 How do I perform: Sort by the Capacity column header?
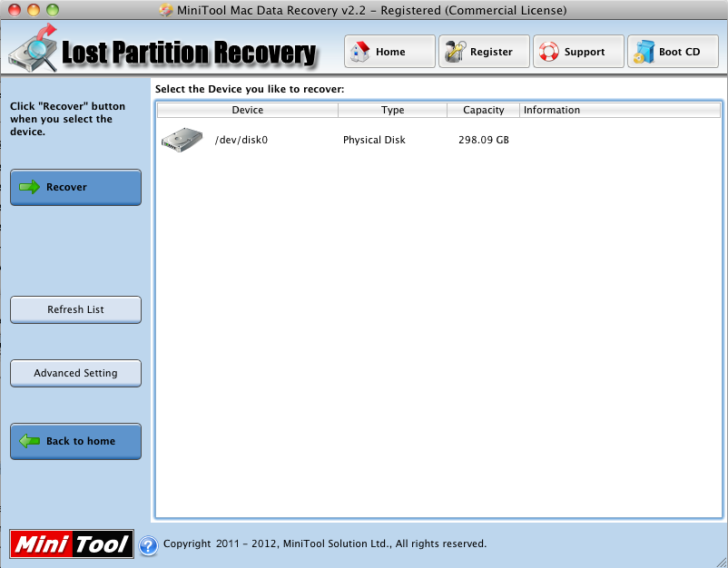pos(483,110)
